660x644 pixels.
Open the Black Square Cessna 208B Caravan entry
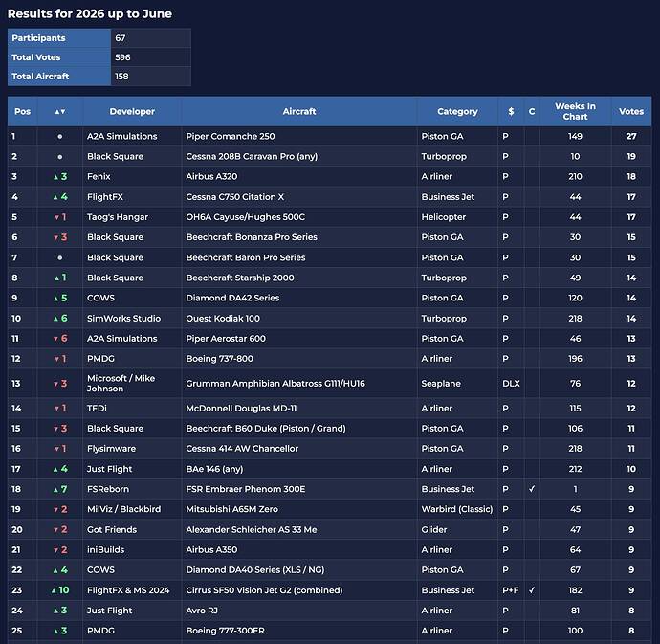pos(252,156)
